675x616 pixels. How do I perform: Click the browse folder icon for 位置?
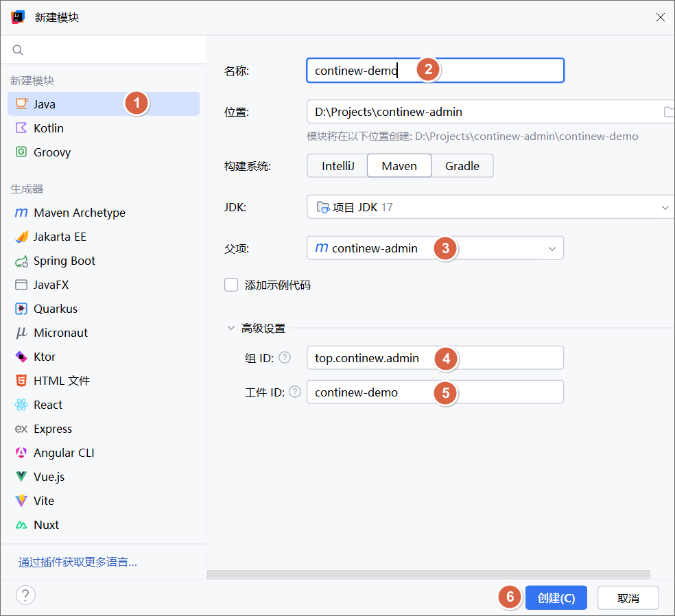pos(669,112)
